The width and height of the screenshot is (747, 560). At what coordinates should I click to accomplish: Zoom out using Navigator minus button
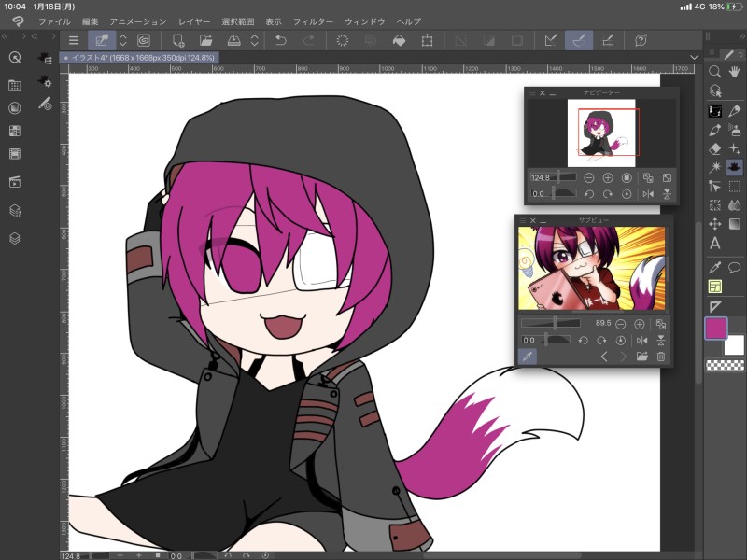pyautogui.click(x=589, y=177)
